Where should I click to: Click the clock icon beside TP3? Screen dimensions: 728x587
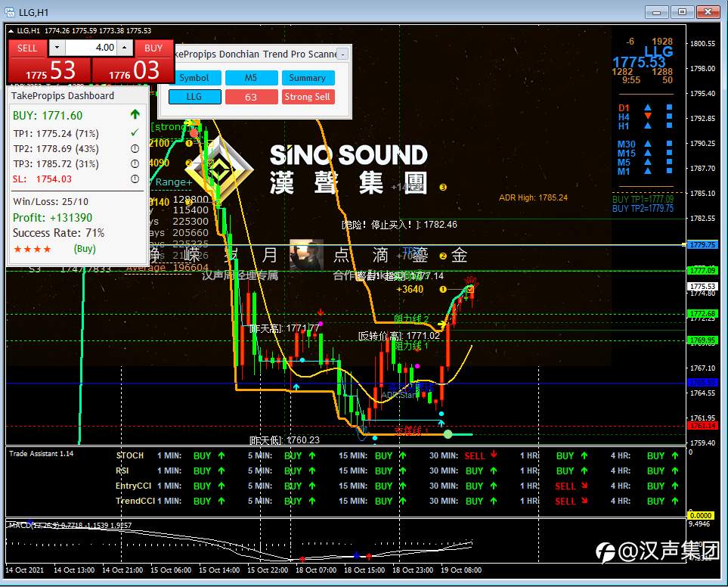click(x=135, y=163)
